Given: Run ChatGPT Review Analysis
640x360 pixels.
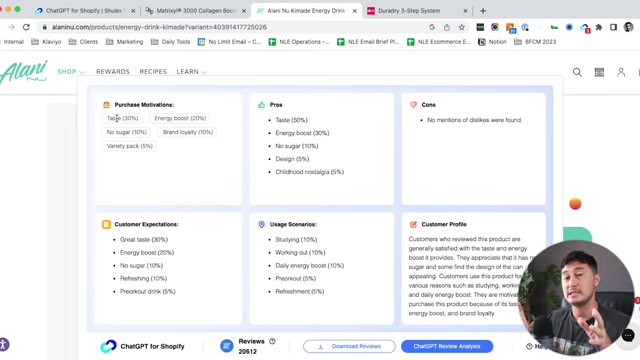Looking at the screenshot, I should (x=447, y=346).
